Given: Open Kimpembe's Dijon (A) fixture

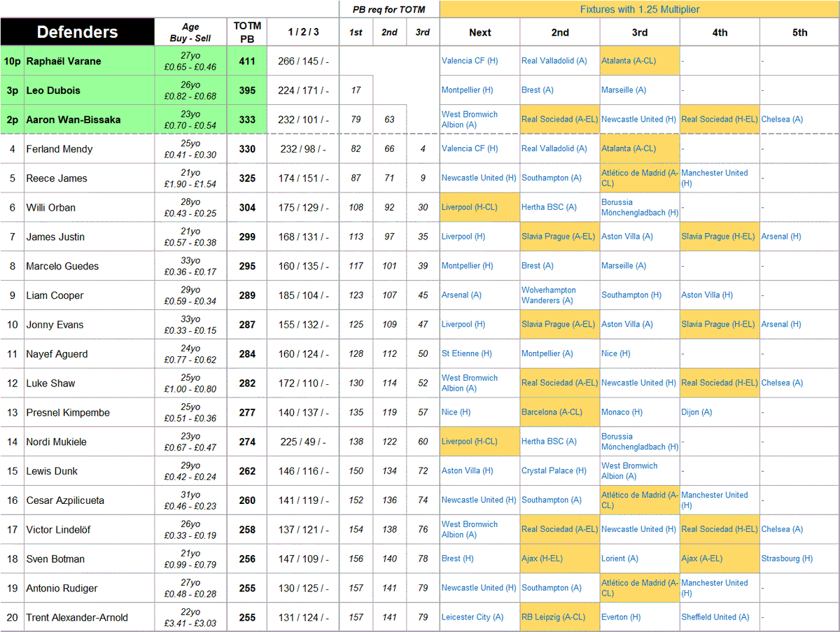Looking at the screenshot, I should pos(697,412).
